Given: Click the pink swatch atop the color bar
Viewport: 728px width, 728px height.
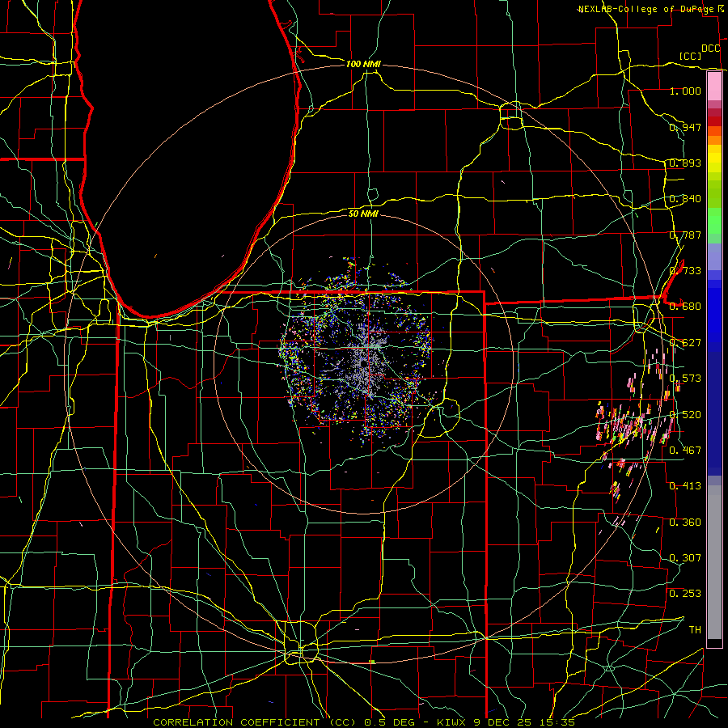Looking at the screenshot, I should (x=714, y=87).
